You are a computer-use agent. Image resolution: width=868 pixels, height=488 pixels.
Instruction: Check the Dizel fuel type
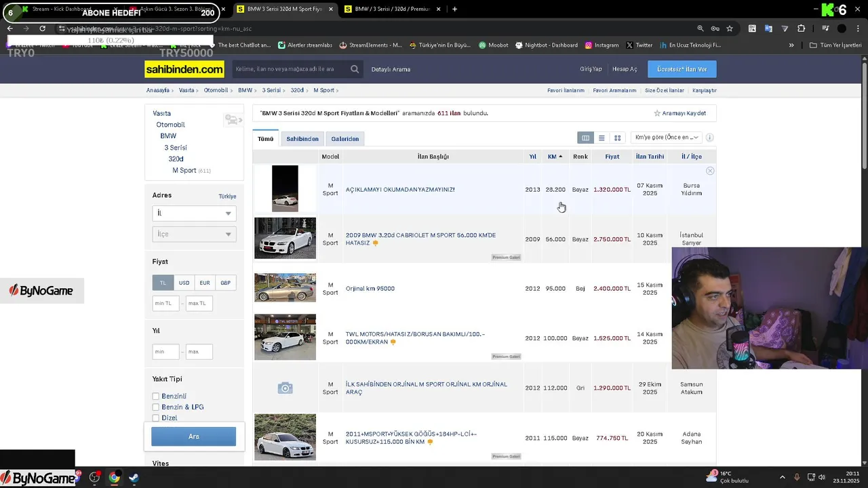pyautogui.click(x=156, y=418)
